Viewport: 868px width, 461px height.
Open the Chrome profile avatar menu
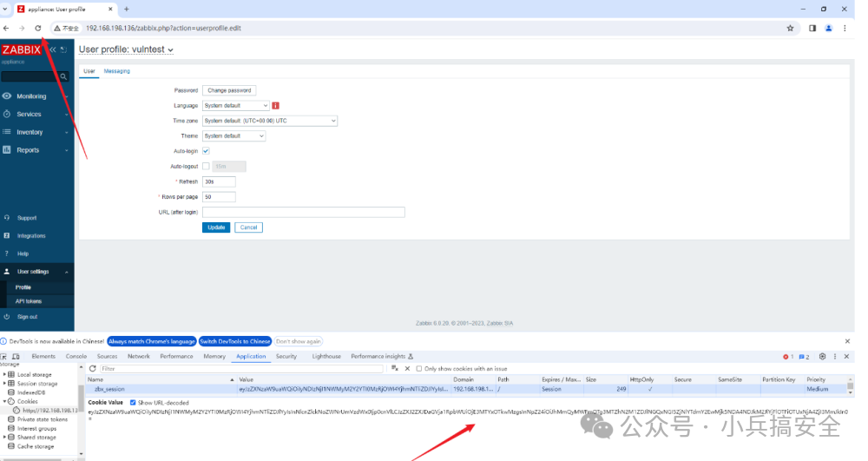coord(829,29)
